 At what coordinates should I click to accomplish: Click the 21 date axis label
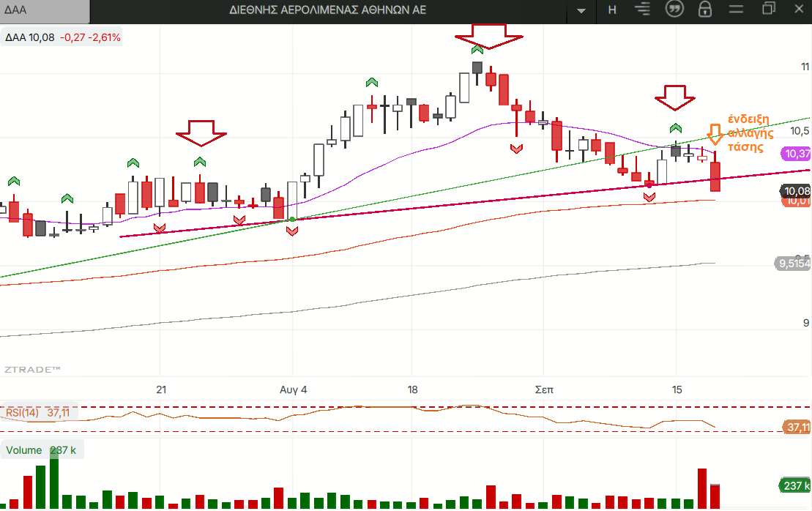161,389
